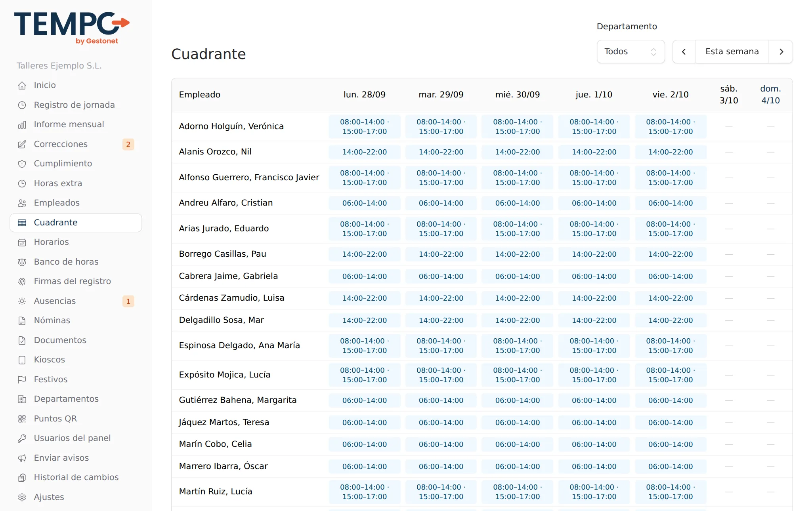Open the Ausencias menu item

[x=76, y=301]
